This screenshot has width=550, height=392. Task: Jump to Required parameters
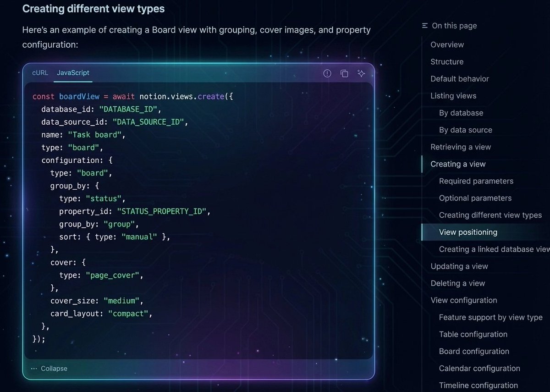476,181
